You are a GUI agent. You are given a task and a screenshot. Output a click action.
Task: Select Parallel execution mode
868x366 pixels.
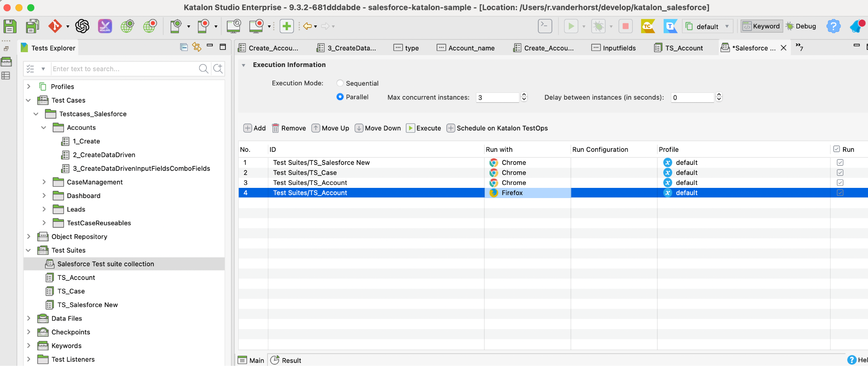pyautogui.click(x=340, y=97)
